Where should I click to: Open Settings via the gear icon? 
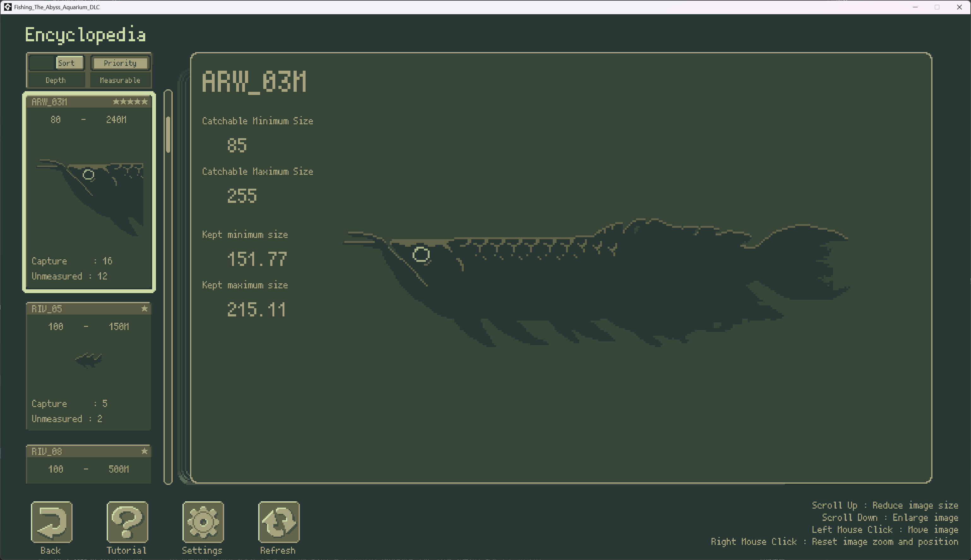pyautogui.click(x=202, y=522)
